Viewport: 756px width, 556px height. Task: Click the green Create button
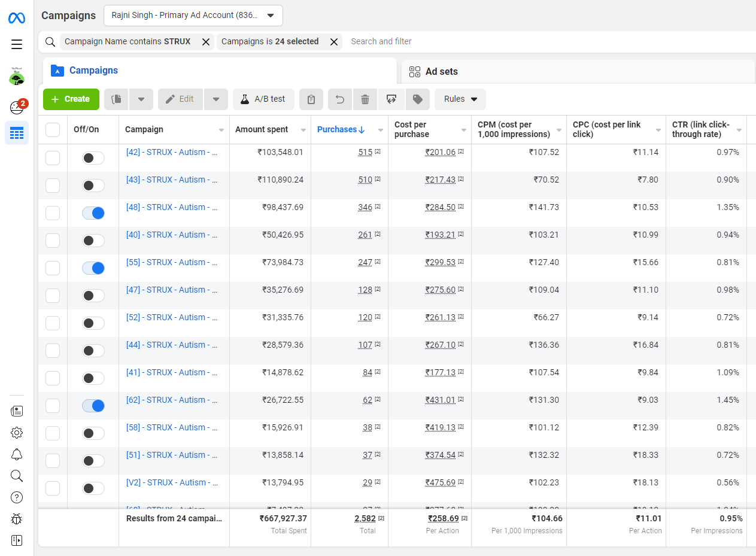point(71,99)
